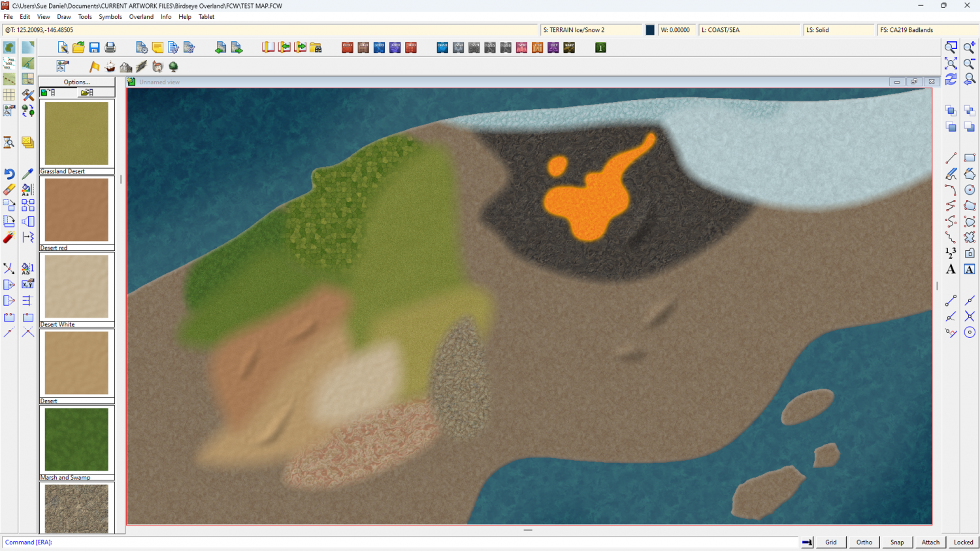Toggle the Attach button

pos(930,542)
